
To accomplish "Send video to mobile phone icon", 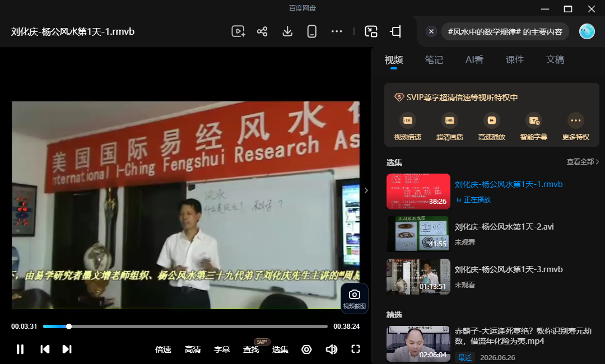I will click(312, 31).
